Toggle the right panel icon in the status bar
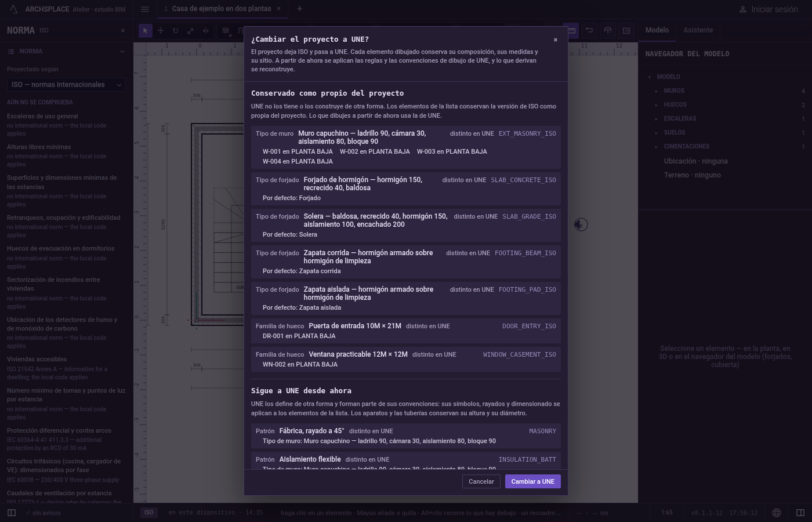Viewport: 812px width, 522px height. coord(800,513)
